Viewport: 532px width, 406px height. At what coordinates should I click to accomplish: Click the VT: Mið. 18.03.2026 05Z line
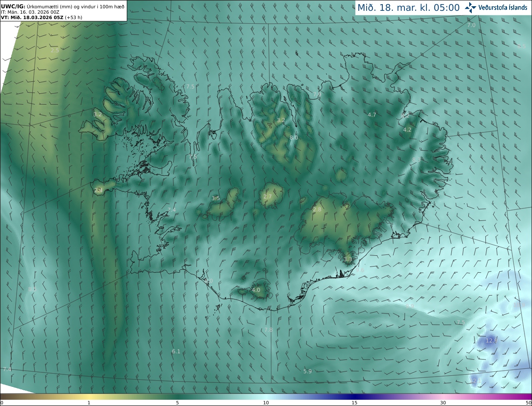41,17
